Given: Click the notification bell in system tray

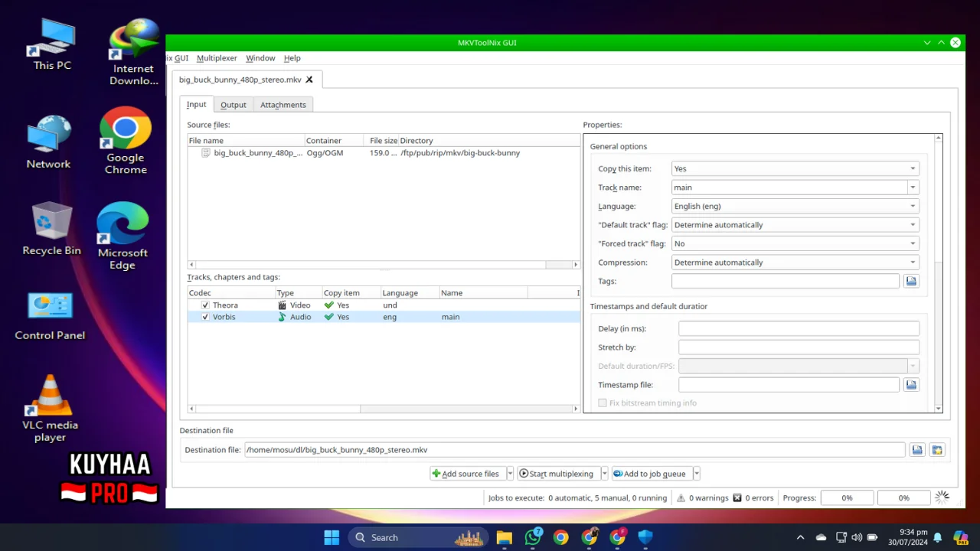Looking at the screenshot, I should pos(937,537).
